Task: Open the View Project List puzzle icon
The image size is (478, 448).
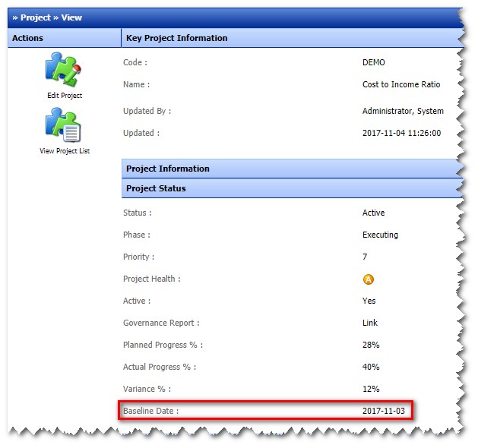Action: pyautogui.click(x=63, y=125)
